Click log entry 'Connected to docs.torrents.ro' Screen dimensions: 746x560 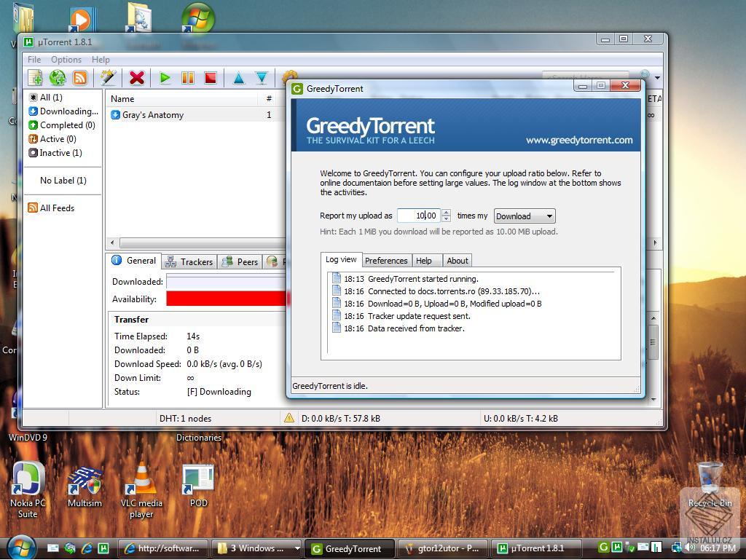(436, 291)
